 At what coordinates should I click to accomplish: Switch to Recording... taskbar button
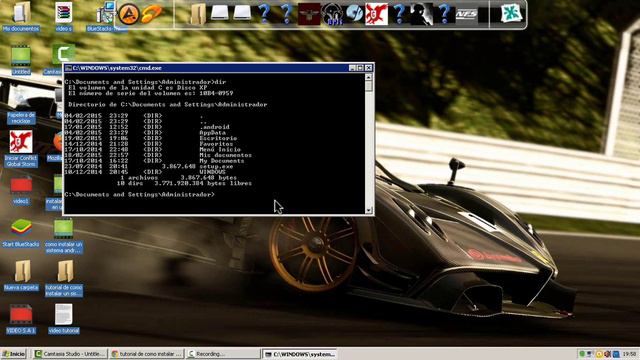[x=223, y=354]
